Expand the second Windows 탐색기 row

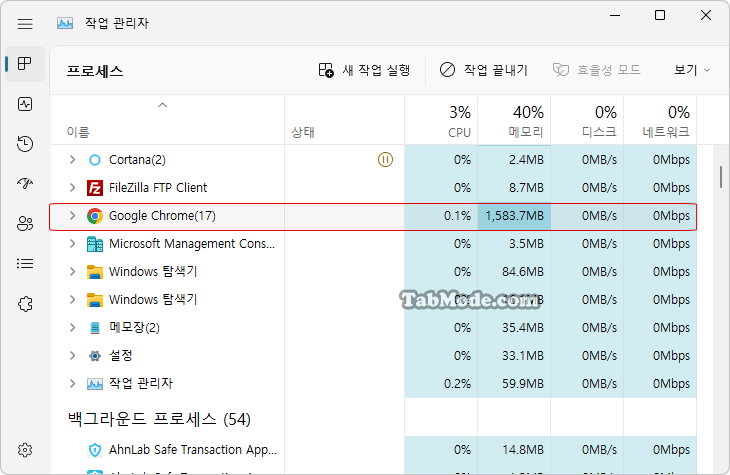point(73,299)
